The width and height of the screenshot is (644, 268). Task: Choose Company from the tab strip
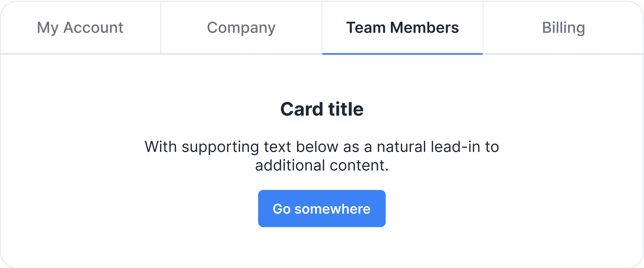point(241,27)
